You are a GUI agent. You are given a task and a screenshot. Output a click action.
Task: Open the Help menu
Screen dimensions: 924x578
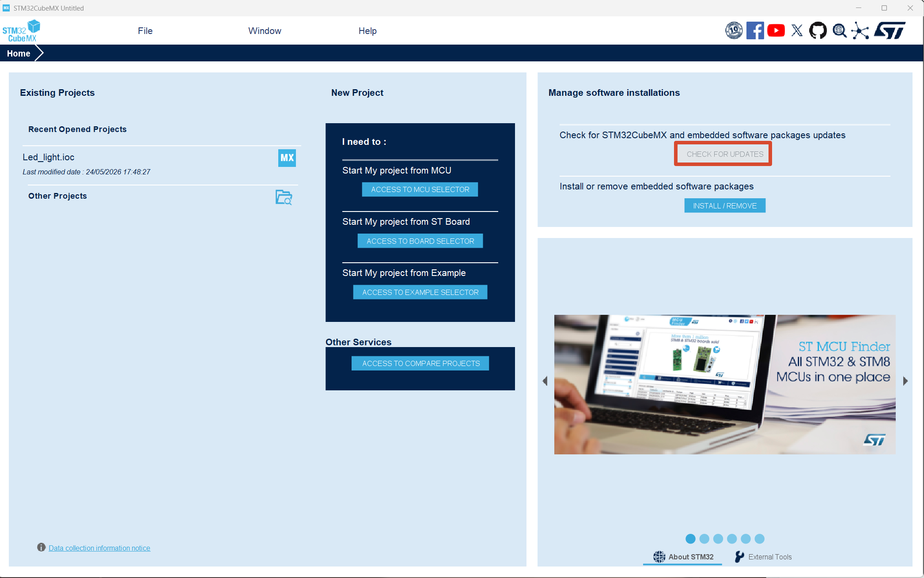coord(367,31)
